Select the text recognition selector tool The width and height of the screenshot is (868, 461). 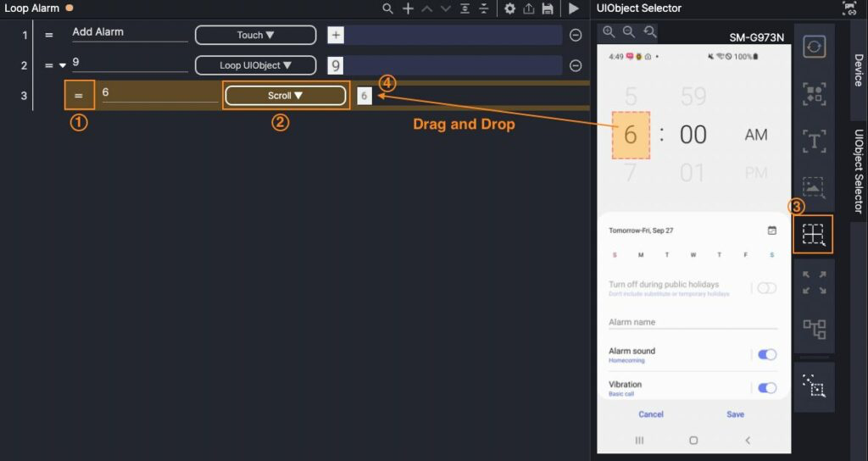pos(814,141)
